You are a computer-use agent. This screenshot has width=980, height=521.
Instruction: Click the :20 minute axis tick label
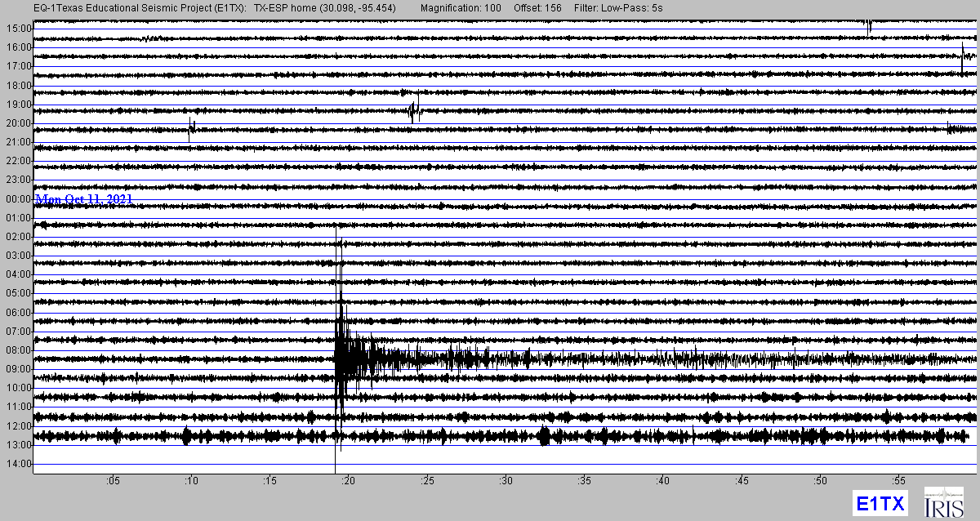(x=349, y=480)
